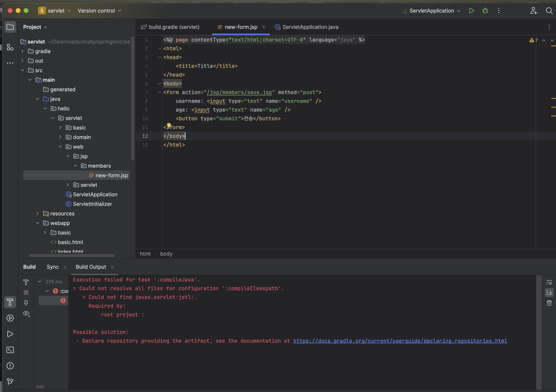Click the yellow intention bulb on line 11
Viewport: 556px width, 392px height.
(x=169, y=125)
